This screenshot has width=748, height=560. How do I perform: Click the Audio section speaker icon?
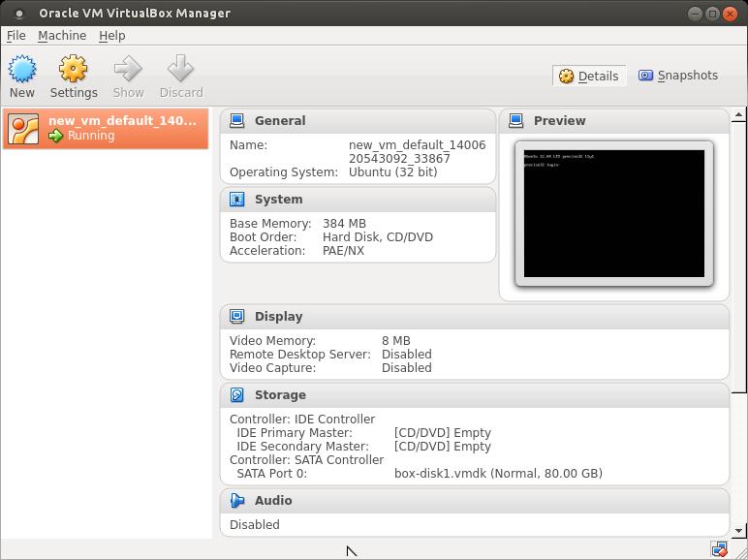point(237,501)
